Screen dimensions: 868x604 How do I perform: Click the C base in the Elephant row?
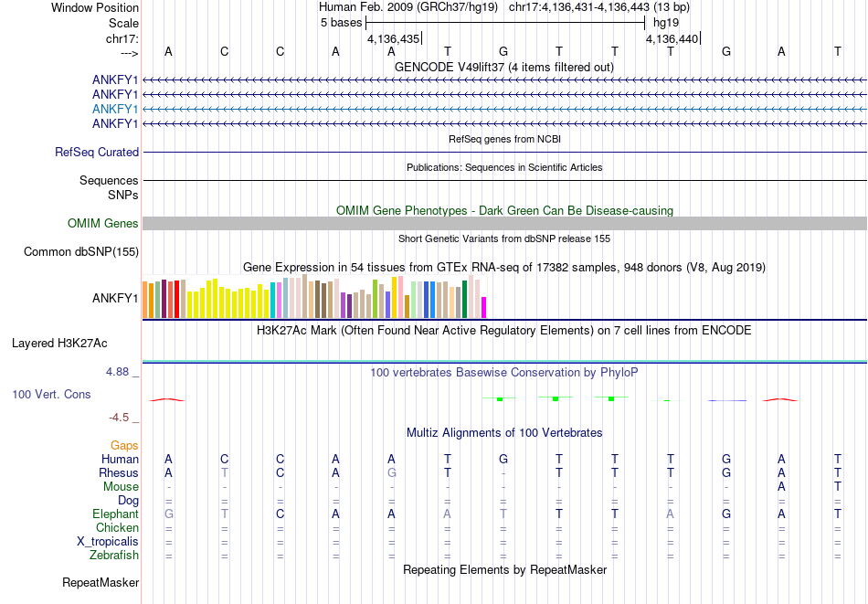(281, 514)
